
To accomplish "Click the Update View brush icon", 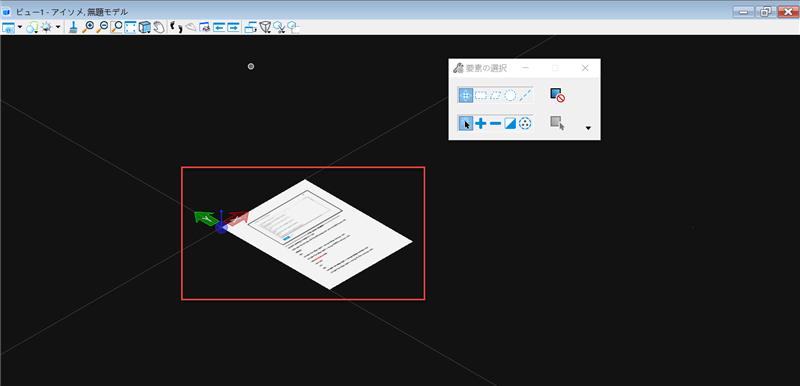I will 73,28.
